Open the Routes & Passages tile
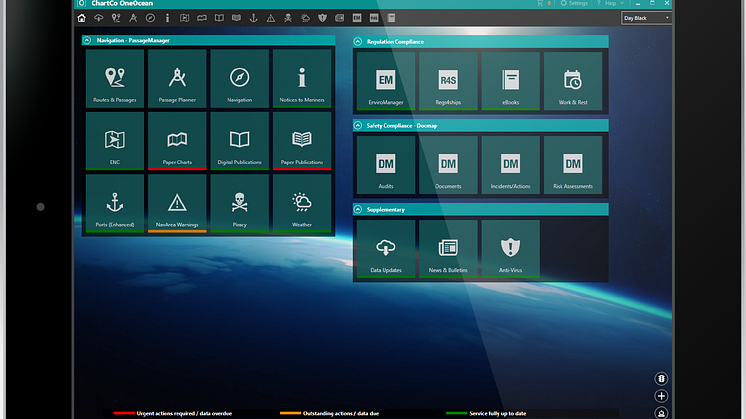 click(x=115, y=78)
